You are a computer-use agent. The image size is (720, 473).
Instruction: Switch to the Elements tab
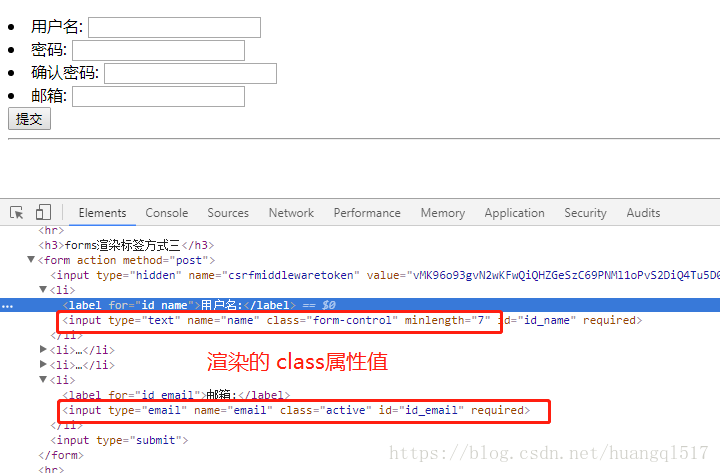102,213
